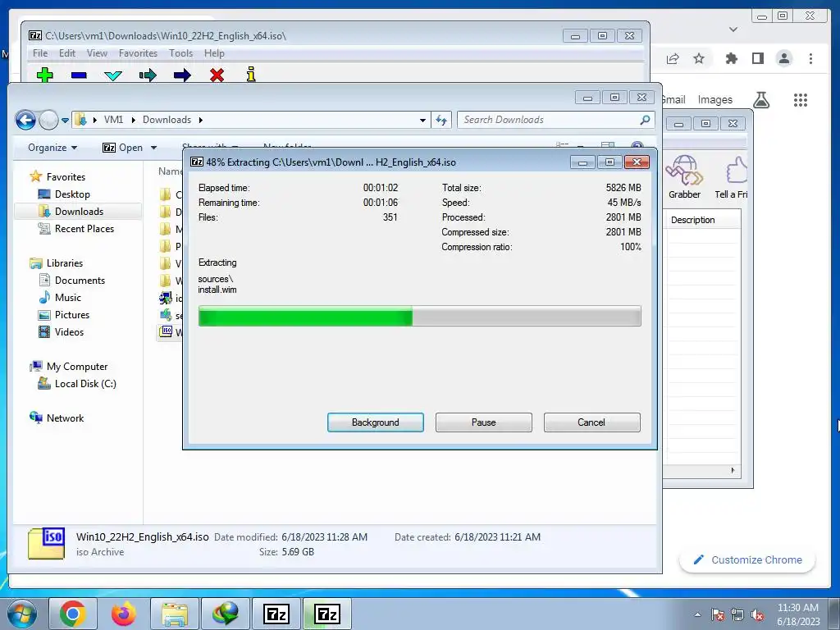This screenshot has width=840, height=630.
Task: Open Favorites menu in 7-Zip
Action: click(x=138, y=53)
